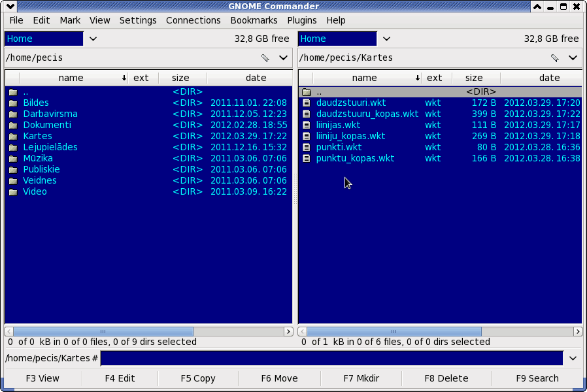
Task: Select the liinijas.wkt file name
Action: pyautogui.click(x=338, y=125)
